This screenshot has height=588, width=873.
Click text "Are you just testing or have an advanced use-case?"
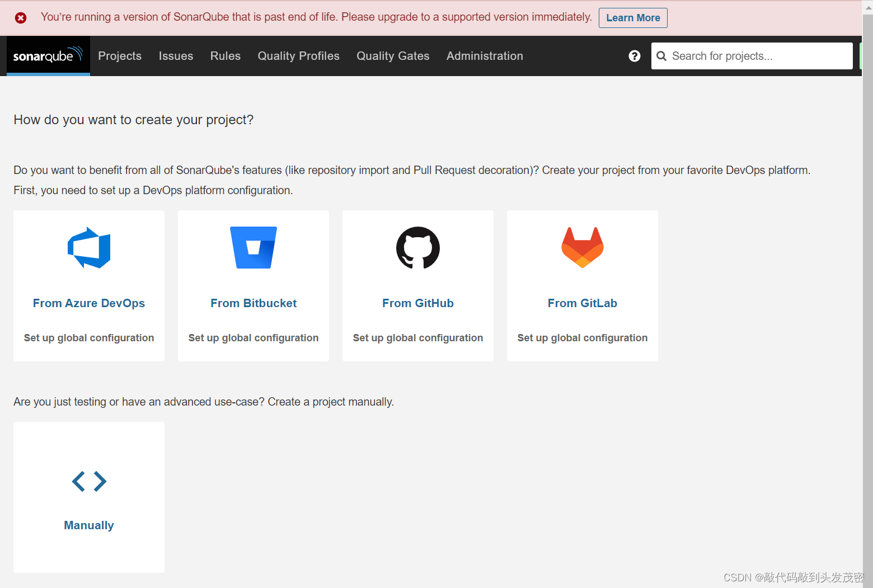[x=139, y=402]
